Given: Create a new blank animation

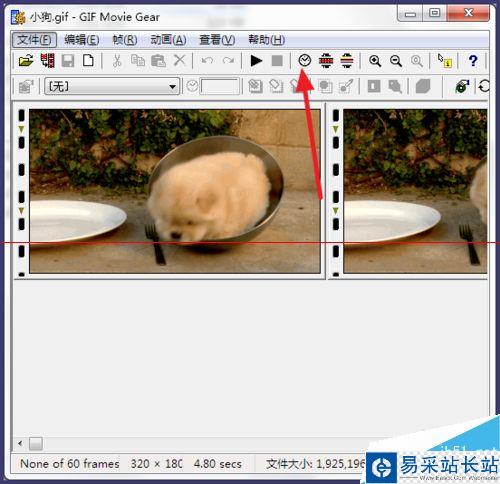Looking at the screenshot, I should (88, 61).
